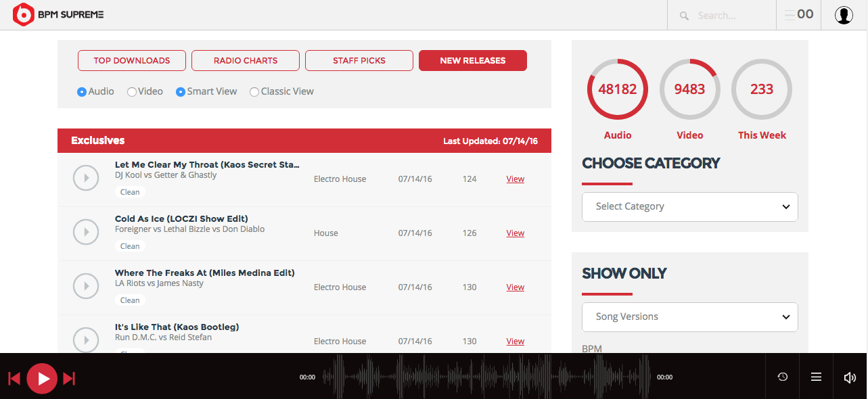Click Last Updated: 07/14/16 text
The image size is (868, 399).
[x=490, y=141]
